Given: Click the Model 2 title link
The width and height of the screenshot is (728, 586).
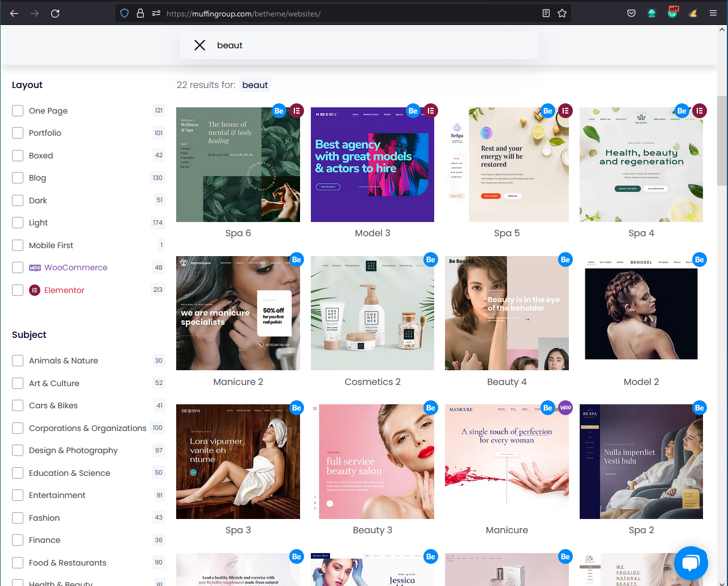Looking at the screenshot, I should tap(641, 382).
